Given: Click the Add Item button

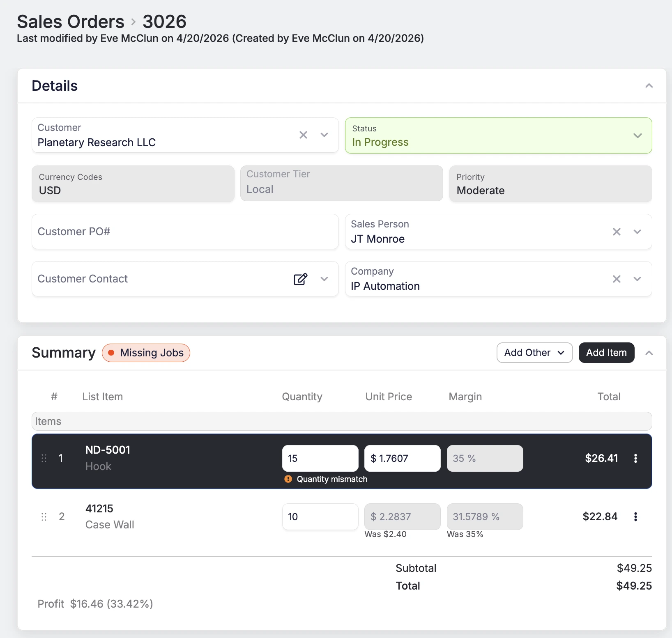Looking at the screenshot, I should click(x=606, y=353).
